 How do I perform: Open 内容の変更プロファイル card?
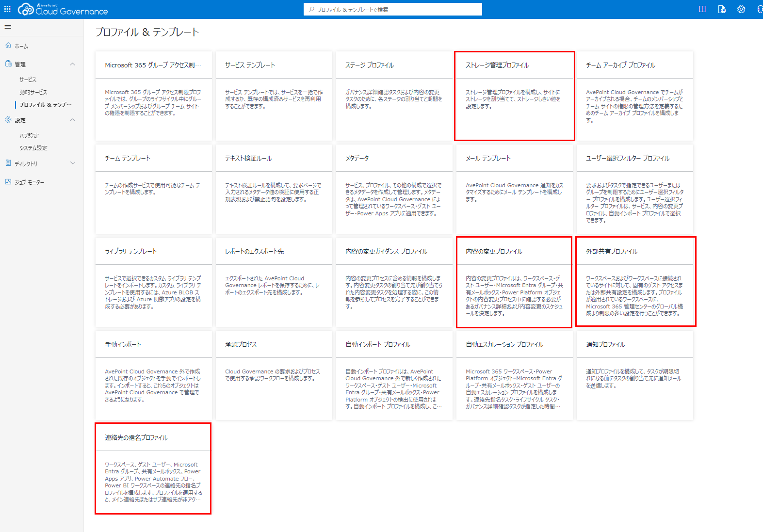coord(514,282)
